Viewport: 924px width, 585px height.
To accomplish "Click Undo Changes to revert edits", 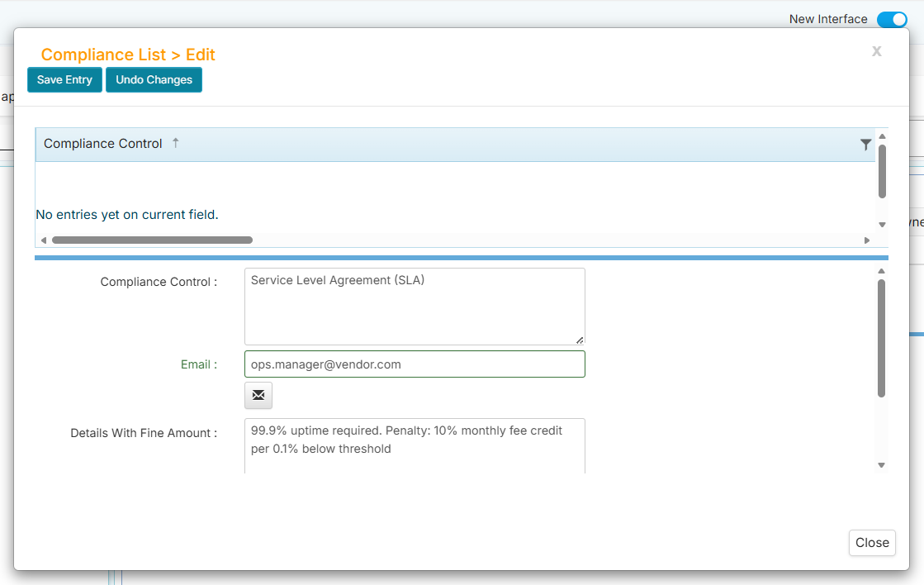I will tap(154, 79).
